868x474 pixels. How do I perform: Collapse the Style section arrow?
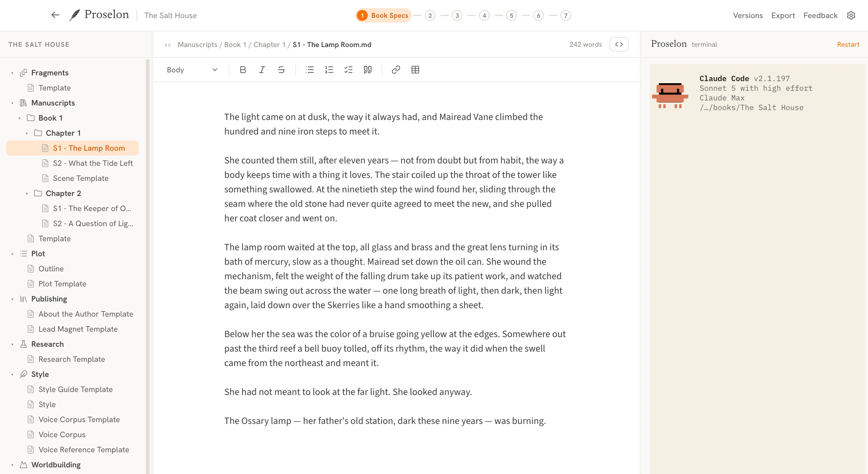(x=12, y=374)
